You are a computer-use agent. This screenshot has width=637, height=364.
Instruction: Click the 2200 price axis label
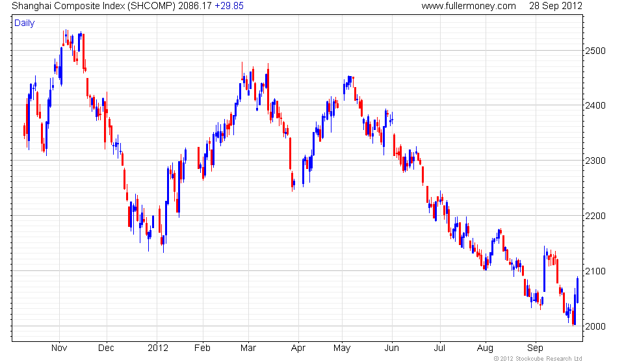pyautogui.click(x=595, y=216)
